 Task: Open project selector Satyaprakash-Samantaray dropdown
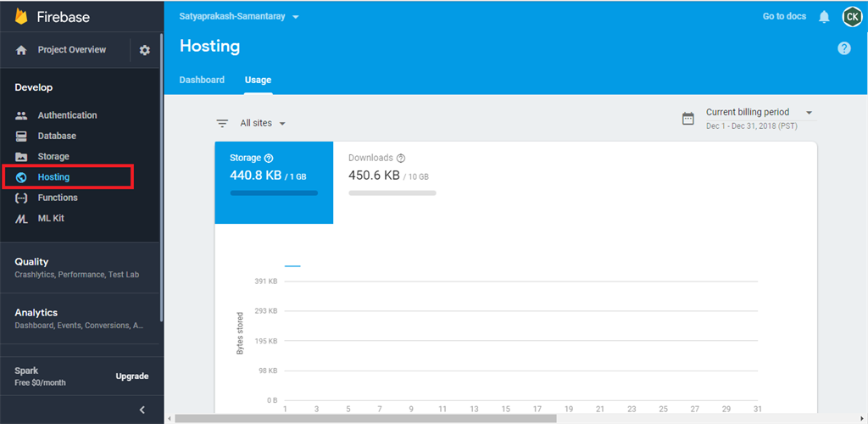239,17
